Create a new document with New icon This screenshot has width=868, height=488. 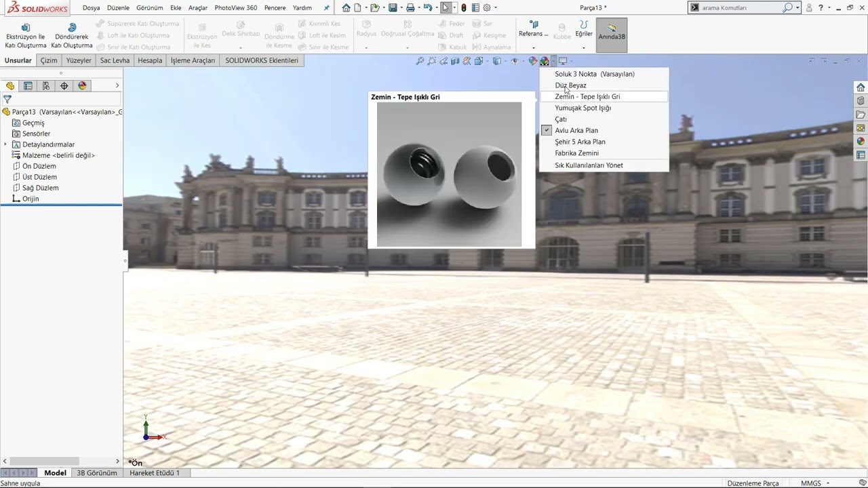(358, 8)
